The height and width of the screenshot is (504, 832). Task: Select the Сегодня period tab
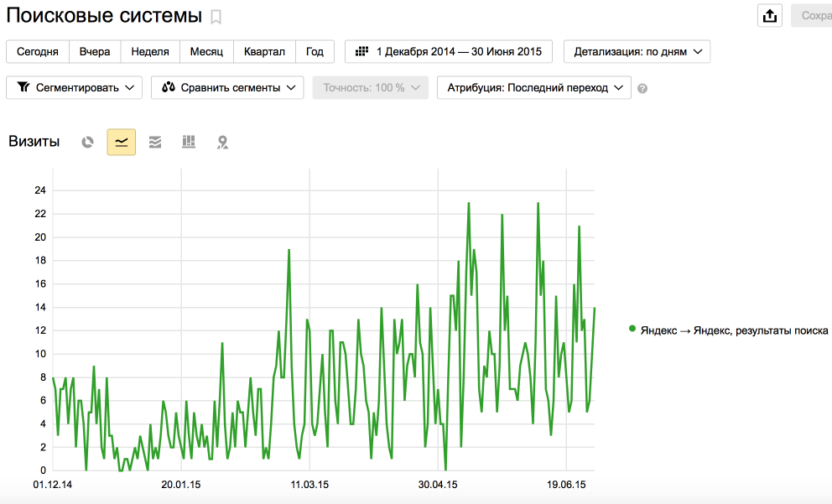coord(38,52)
